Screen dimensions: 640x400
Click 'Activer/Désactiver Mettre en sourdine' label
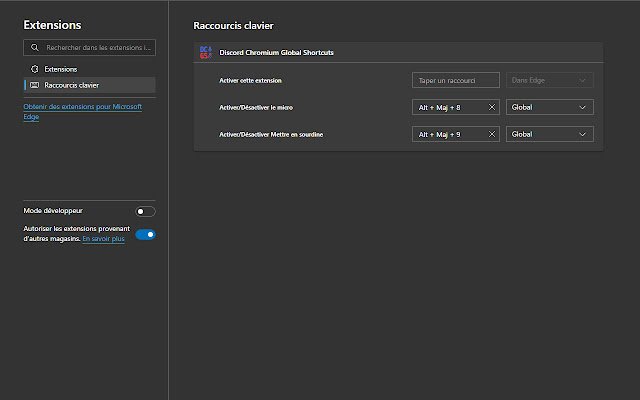271,134
